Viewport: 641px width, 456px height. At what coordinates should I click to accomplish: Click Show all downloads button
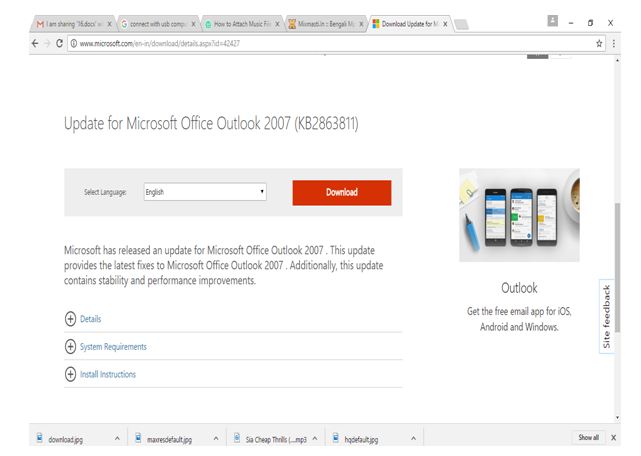(x=588, y=437)
